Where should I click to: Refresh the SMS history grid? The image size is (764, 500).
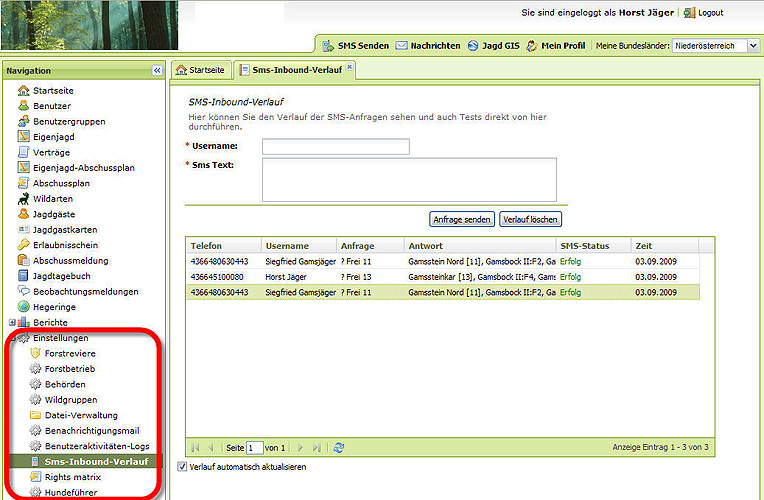click(x=339, y=447)
